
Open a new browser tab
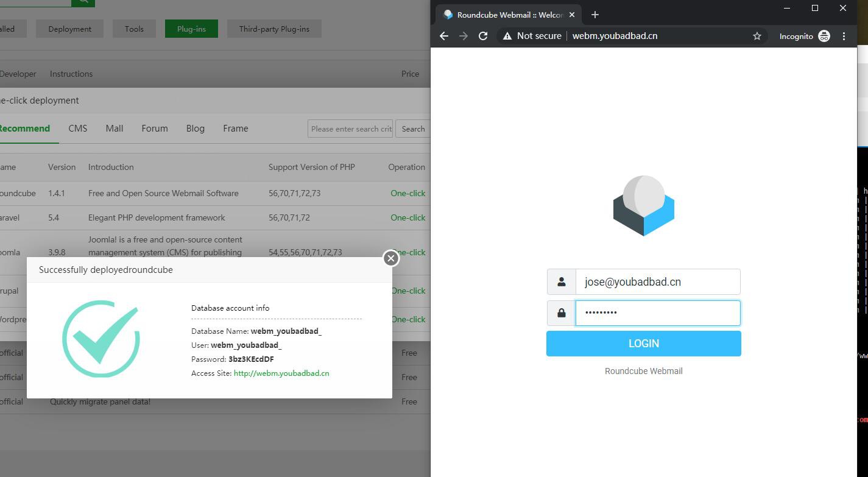pyautogui.click(x=595, y=15)
